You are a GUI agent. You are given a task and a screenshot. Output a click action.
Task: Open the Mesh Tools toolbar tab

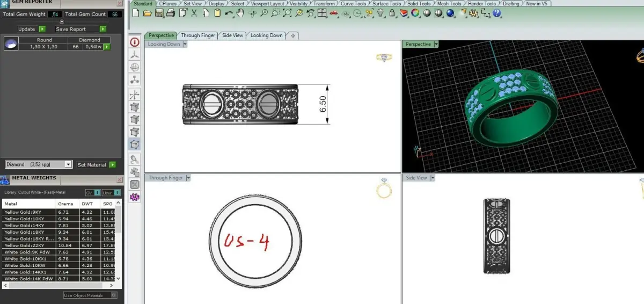[x=449, y=3]
